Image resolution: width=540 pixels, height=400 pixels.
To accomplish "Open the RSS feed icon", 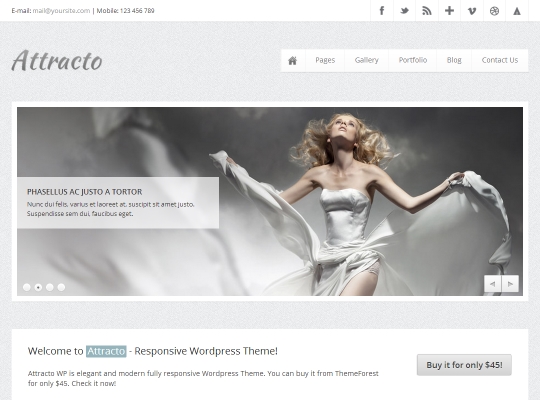I will [427, 11].
